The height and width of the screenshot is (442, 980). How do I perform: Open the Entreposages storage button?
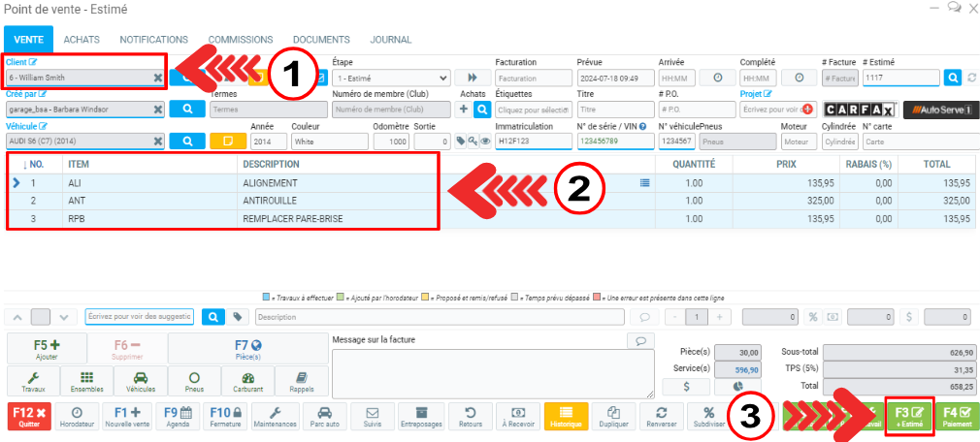point(421,416)
